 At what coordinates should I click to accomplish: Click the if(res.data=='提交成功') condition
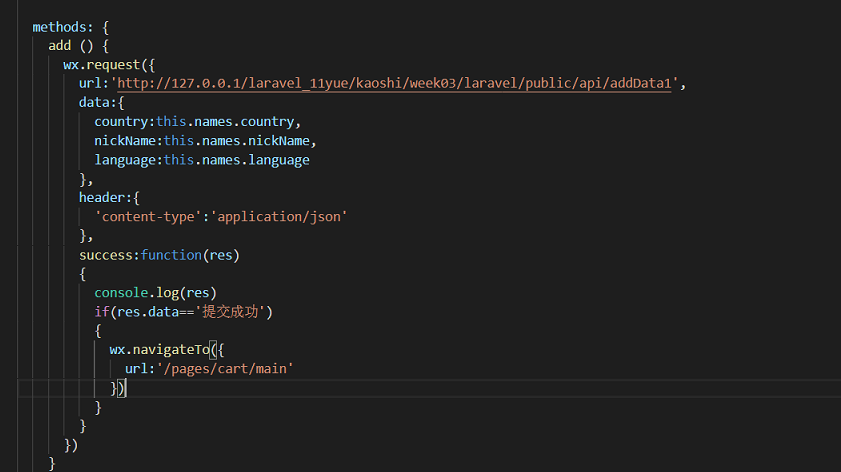tap(183, 312)
